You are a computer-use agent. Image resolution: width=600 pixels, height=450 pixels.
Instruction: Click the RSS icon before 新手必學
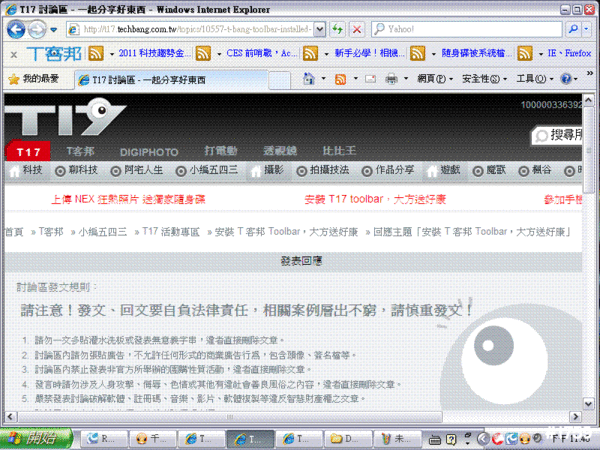point(310,54)
